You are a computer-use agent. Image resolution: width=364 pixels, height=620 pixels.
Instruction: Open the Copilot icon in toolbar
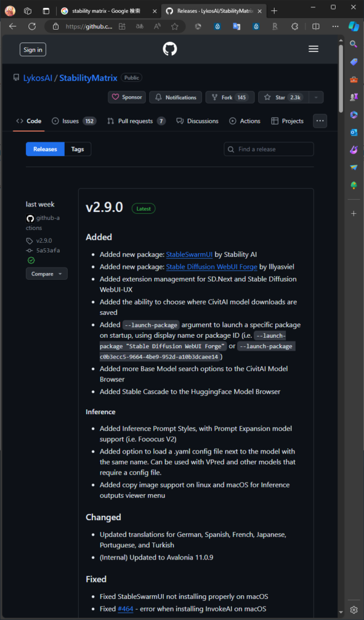point(353,27)
